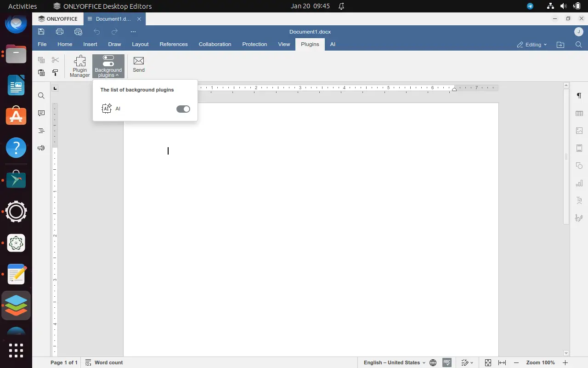Go to the ONLYOFFICE main home tab
Screen dimensions: 588x368
[58, 19]
